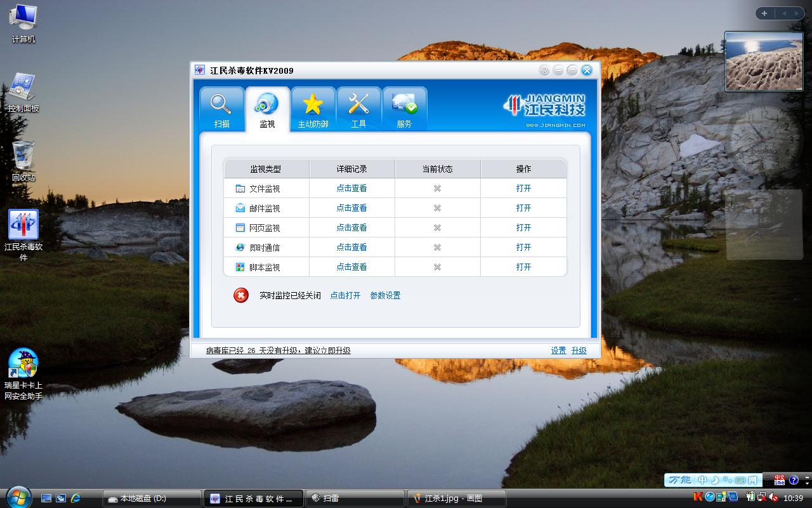Click 升级 upgrade link in status bar
Image resolution: width=812 pixels, height=508 pixels.
[579, 351]
